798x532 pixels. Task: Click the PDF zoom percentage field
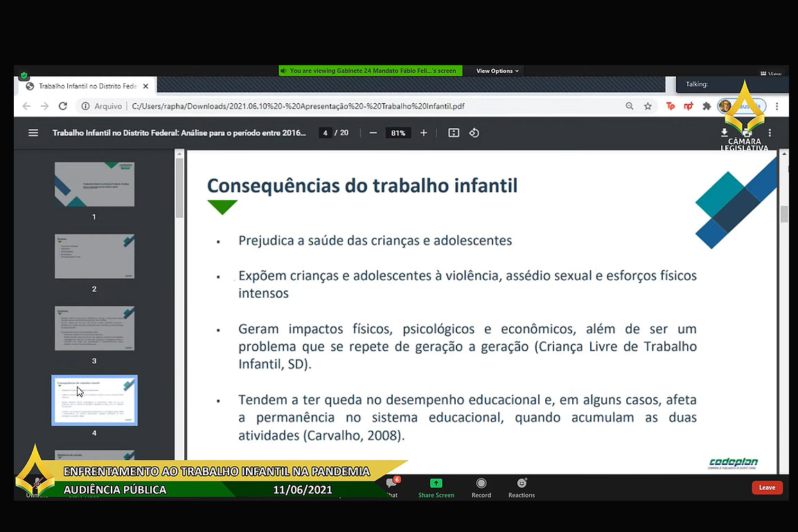point(398,133)
